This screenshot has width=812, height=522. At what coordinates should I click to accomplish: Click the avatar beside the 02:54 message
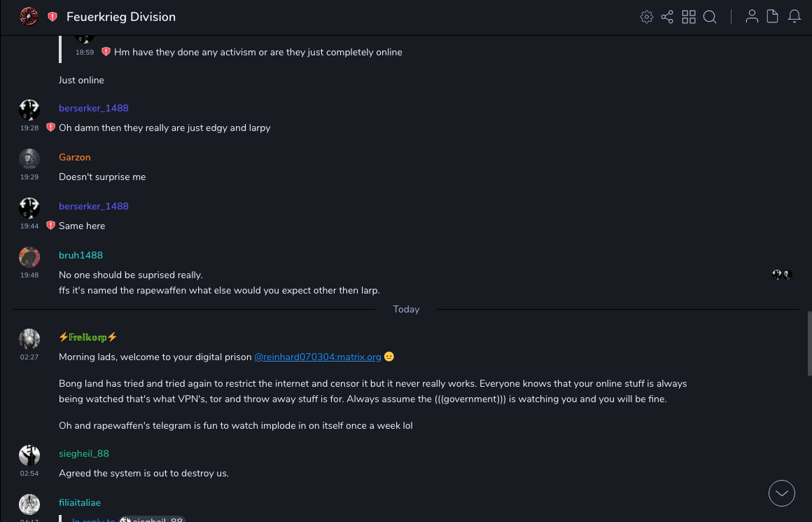click(x=29, y=455)
